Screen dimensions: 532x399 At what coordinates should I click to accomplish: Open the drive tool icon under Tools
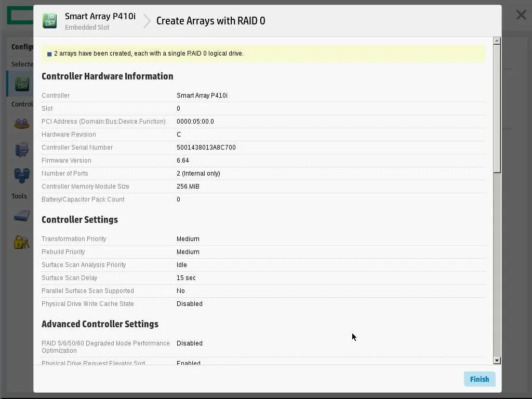pyautogui.click(x=22, y=216)
